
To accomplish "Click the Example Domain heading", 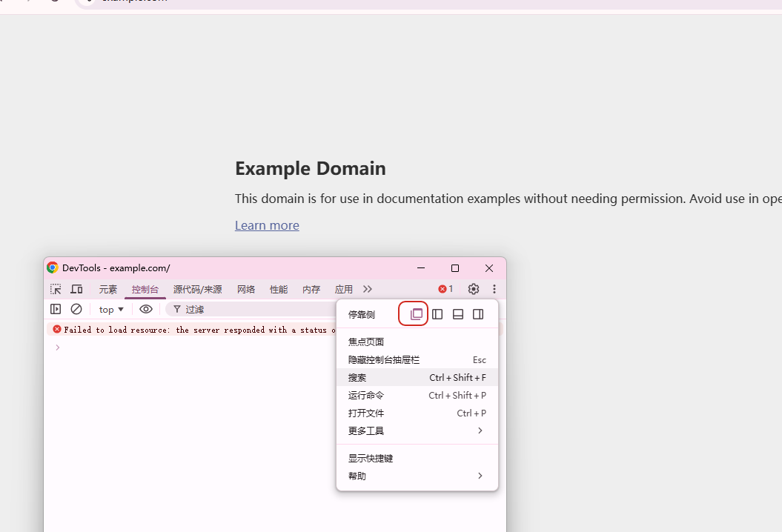I will point(311,168).
